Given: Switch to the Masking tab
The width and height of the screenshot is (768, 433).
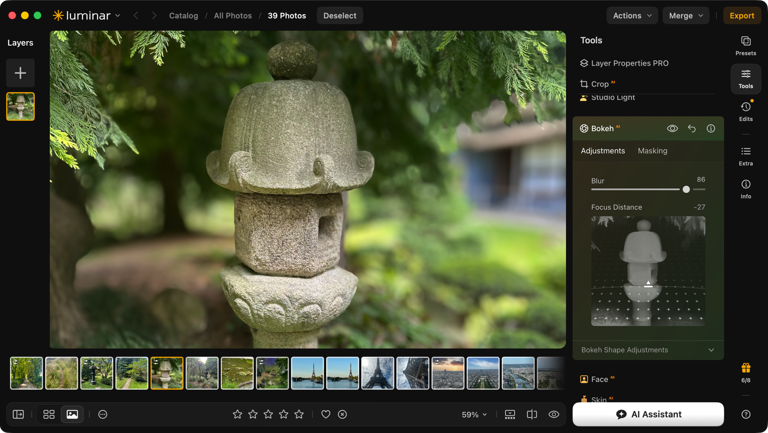Looking at the screenshot, I should tap(652, 151).
